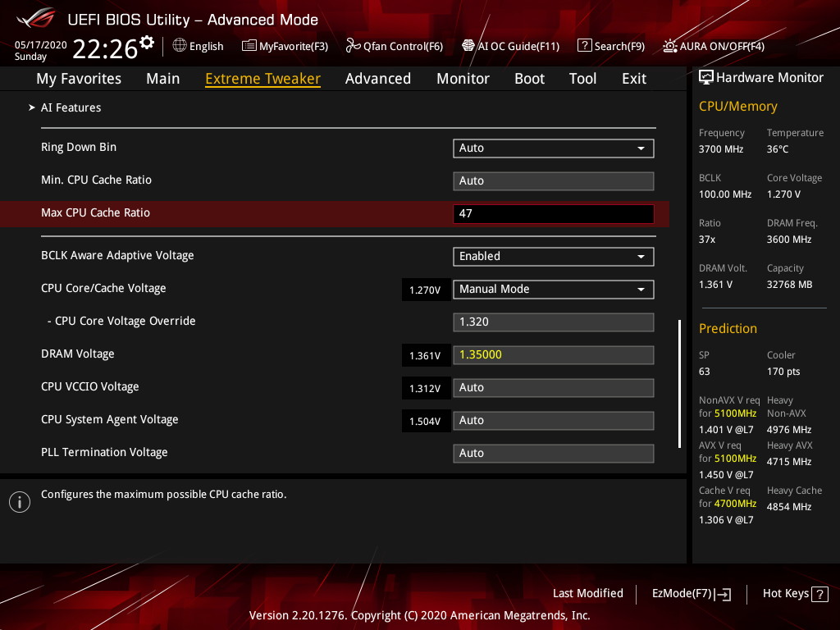Open the CPU Core/Cache Voltage mode dropdown
The height and width of the screenshot is (630, 840).
coord(554,290)
